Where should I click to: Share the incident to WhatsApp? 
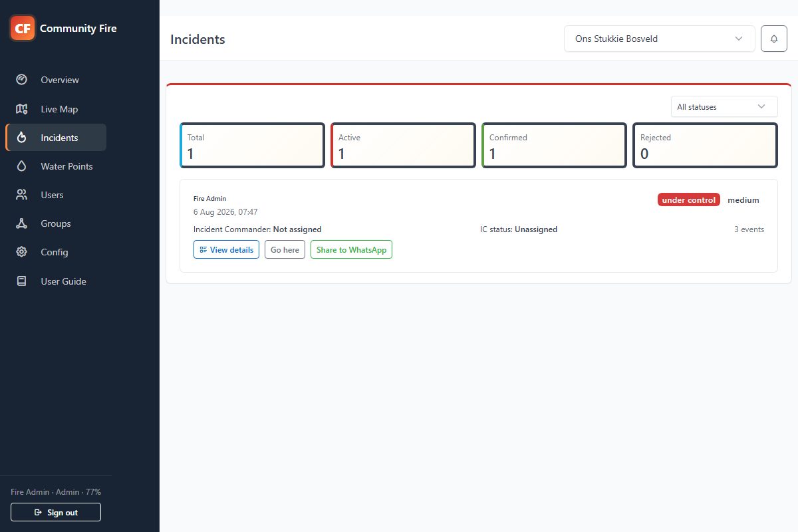pos(351,249)
